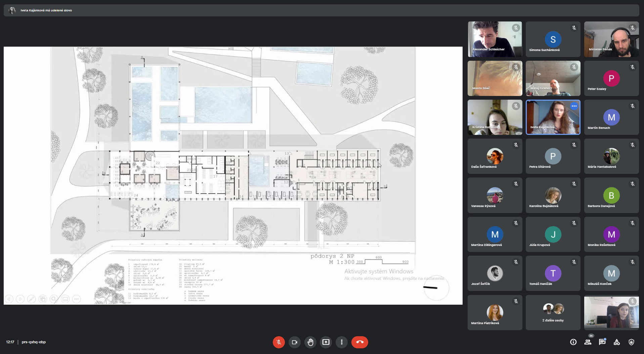This screenshot has height=354, width=644.
Task: Open see all slides in presentation toolbar
Action: tap(43, 299)
